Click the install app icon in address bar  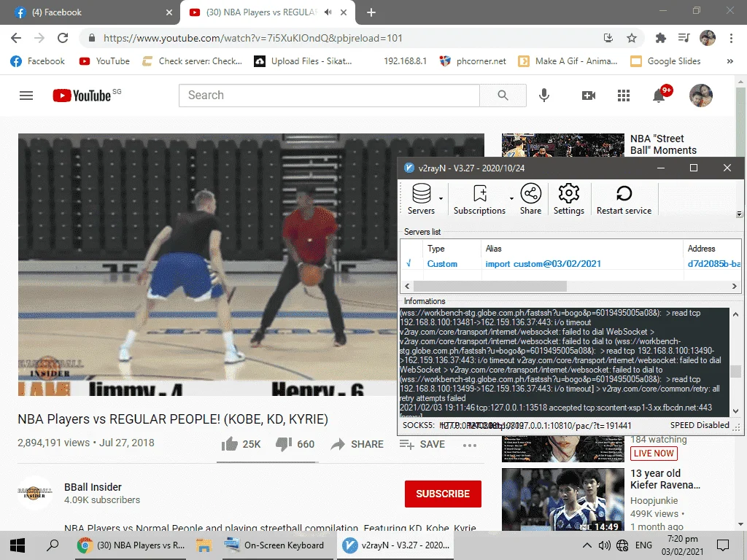click(608, 38)
